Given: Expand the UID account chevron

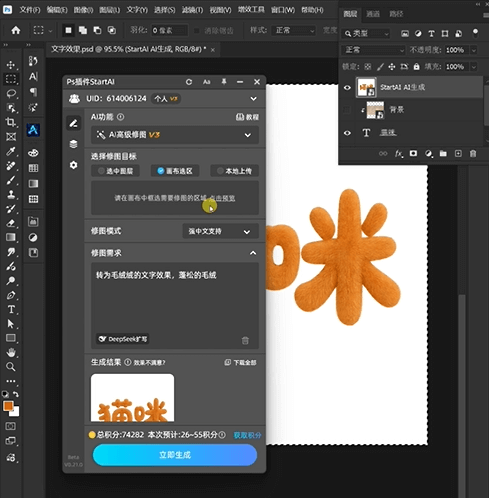Looking at the screenshot, I should tap(253, 99).
